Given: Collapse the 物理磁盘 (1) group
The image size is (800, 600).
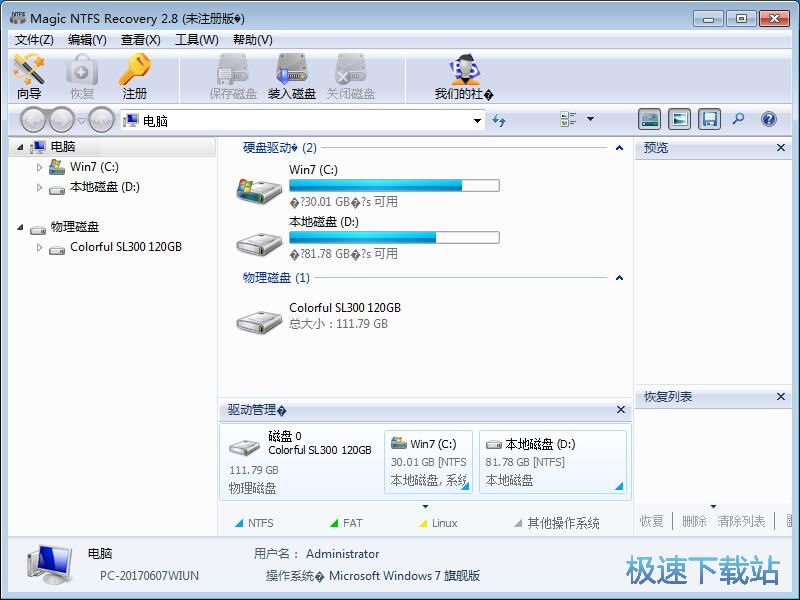Looking at the screenshot, I should click(619, 278).
